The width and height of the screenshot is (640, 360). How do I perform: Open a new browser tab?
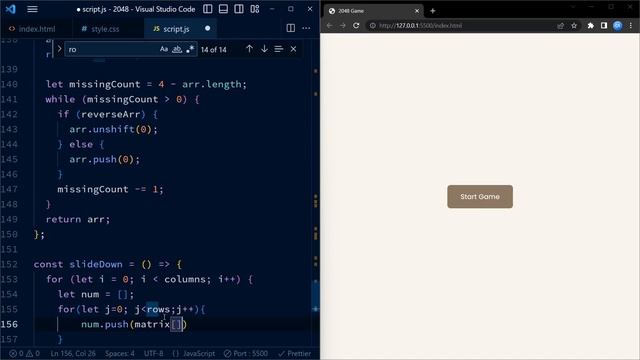(x=433, y=11)
